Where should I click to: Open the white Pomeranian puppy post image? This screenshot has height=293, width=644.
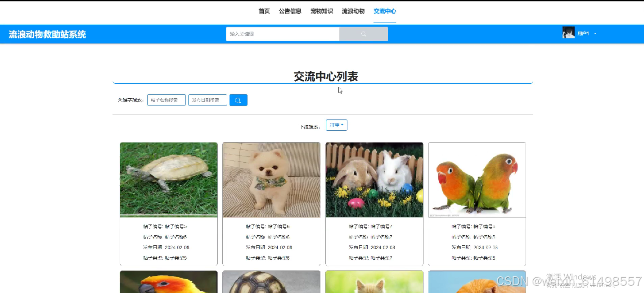point(271,180)
